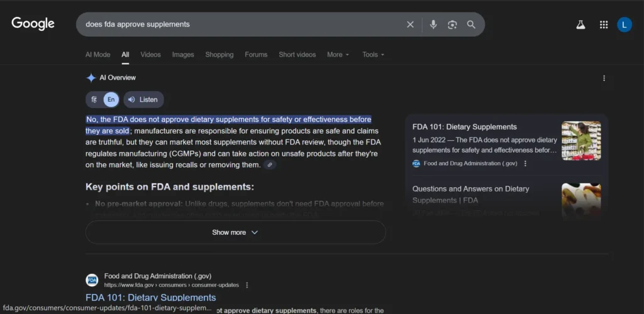Click the Google logo
This screenshot has height=314, width=644.
click(33, 24)
